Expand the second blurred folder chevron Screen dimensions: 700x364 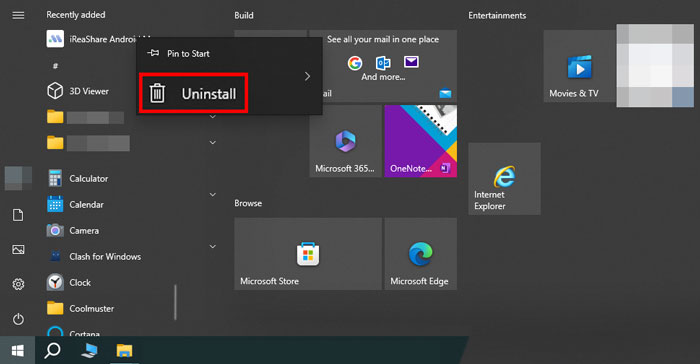pyautogui.click(x=213, y=143)
